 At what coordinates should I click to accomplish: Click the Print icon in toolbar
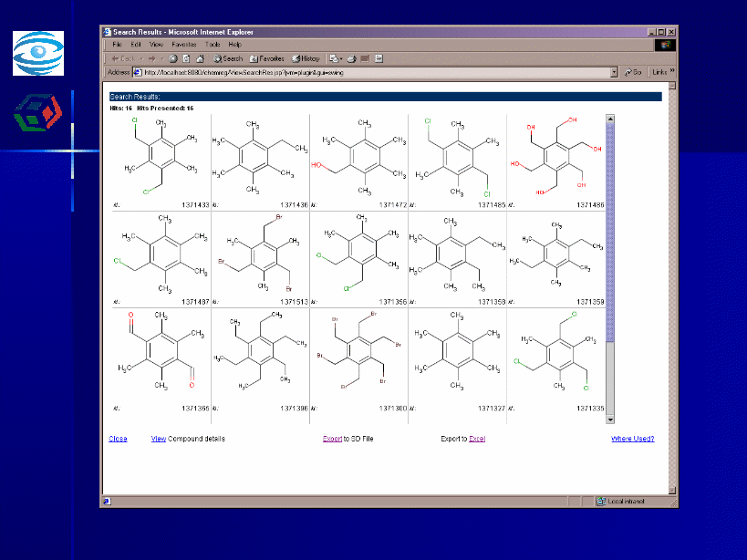tap(352, 58)
